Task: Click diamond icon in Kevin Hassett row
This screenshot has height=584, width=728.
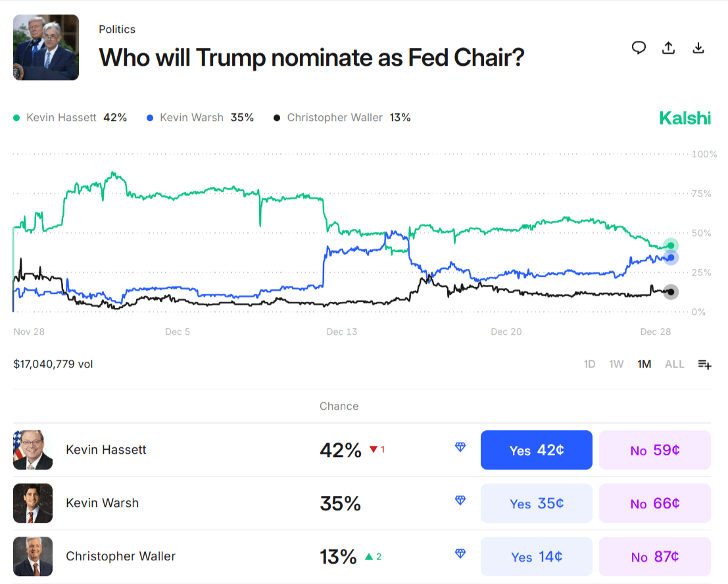Action: tap(460, 447)
